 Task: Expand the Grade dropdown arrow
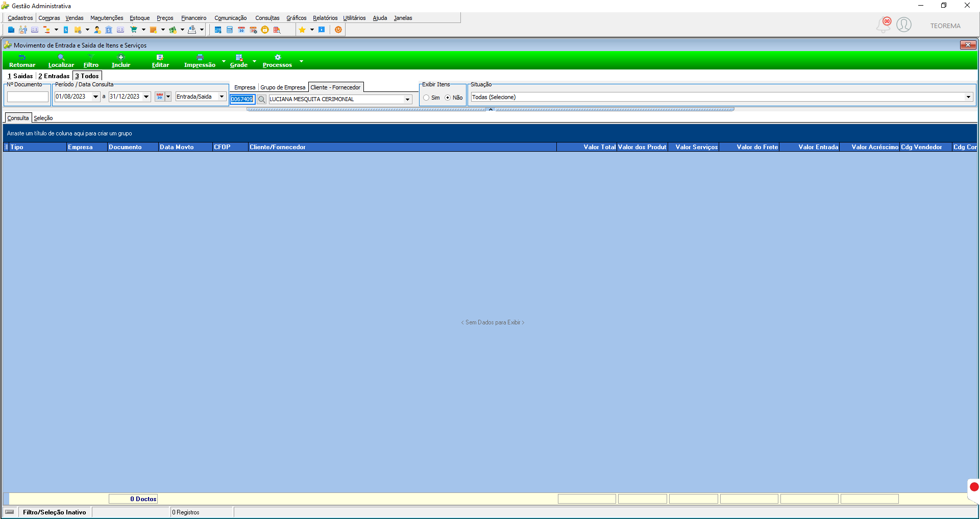click(254, 61)
